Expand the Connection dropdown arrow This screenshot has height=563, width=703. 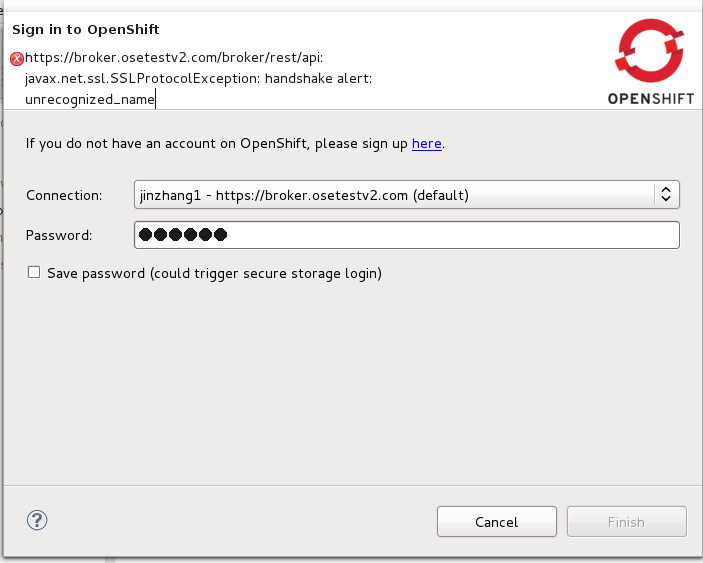click(666, 195)
